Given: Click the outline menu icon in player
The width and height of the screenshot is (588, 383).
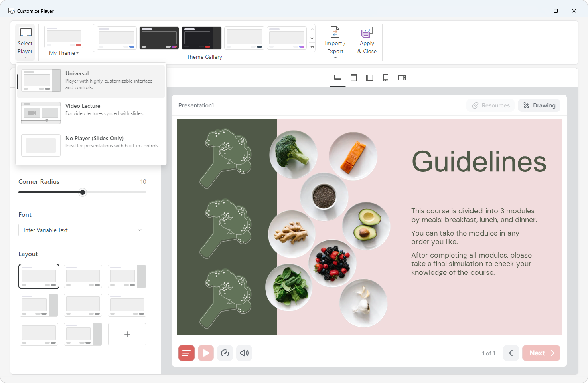Looking at the screenshot, I should (186, 353).
